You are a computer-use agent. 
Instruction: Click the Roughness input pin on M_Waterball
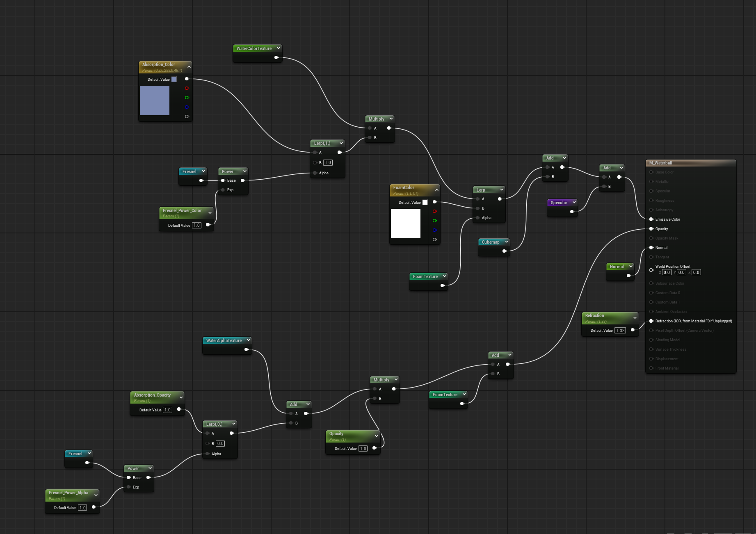651,201
